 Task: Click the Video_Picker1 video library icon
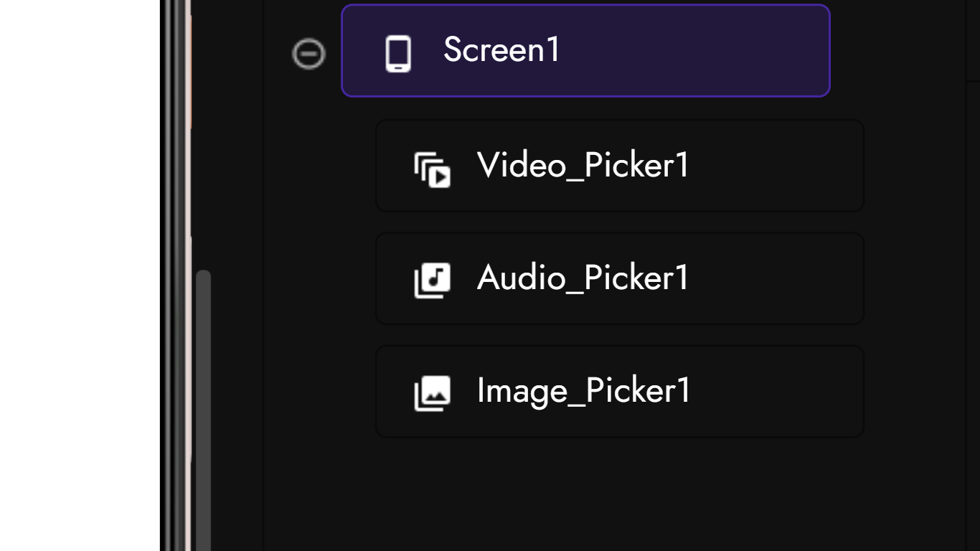pyautogui.click(x=432, y=170)
